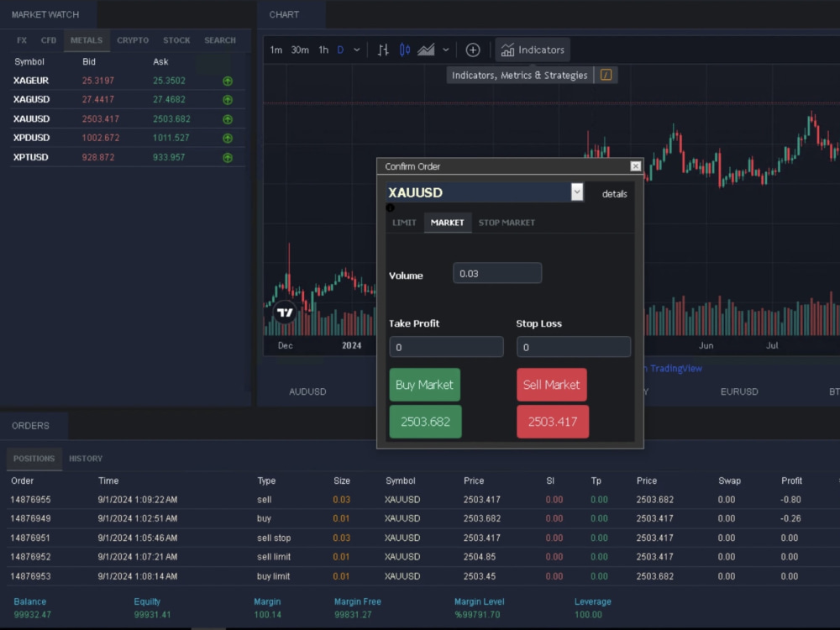Open the SEARCH tab
The height and width of the screenshot is (630, 840).
pyautogui.click(x=219, y=40)
